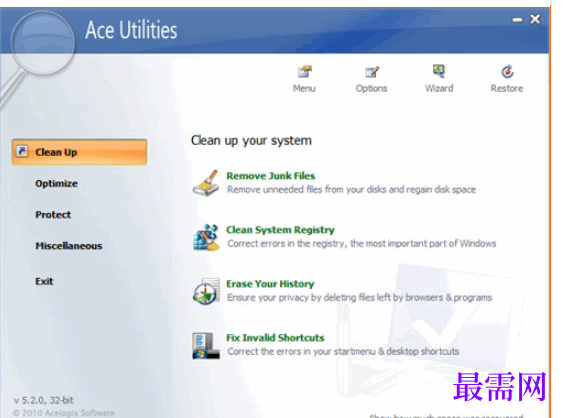Click the Remove Junk Files broom icon

tap(206, 183)
